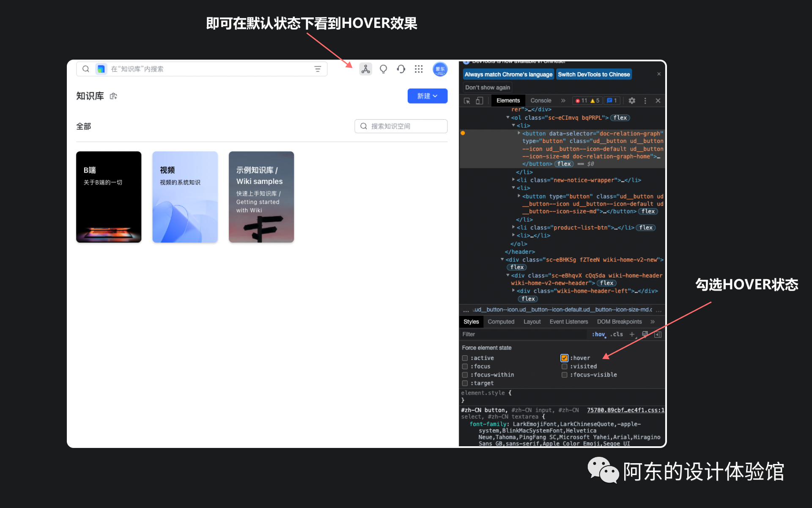Click the doc relation graph icon
This screenshot has width=812, height=508.
pos(365,69)
